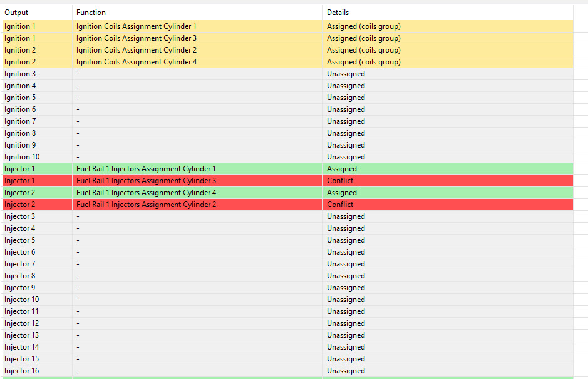The height and width of the screenshot is (379, 588).
Task: Click the Details column header
Action: pyautogui.click(x=448, y=13)
